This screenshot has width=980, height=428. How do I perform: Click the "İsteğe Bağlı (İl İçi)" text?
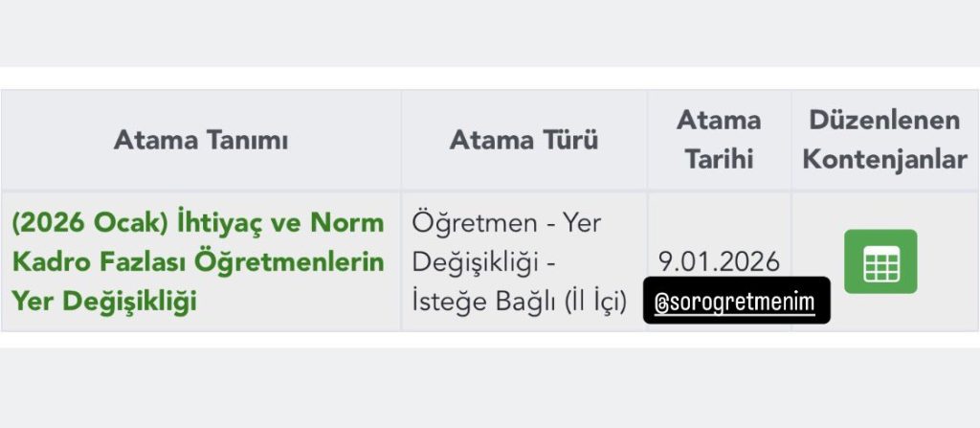519,302
